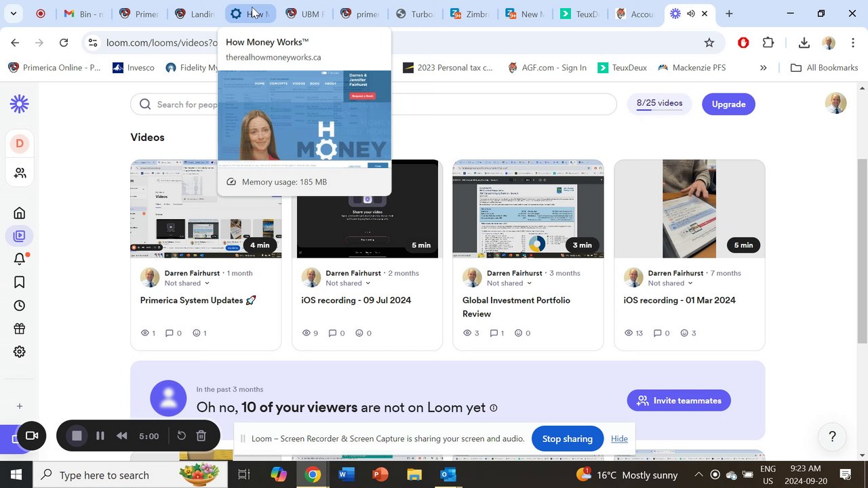Select the 'D' workspace avatar
Screen dimensions: 868x488
20,143
